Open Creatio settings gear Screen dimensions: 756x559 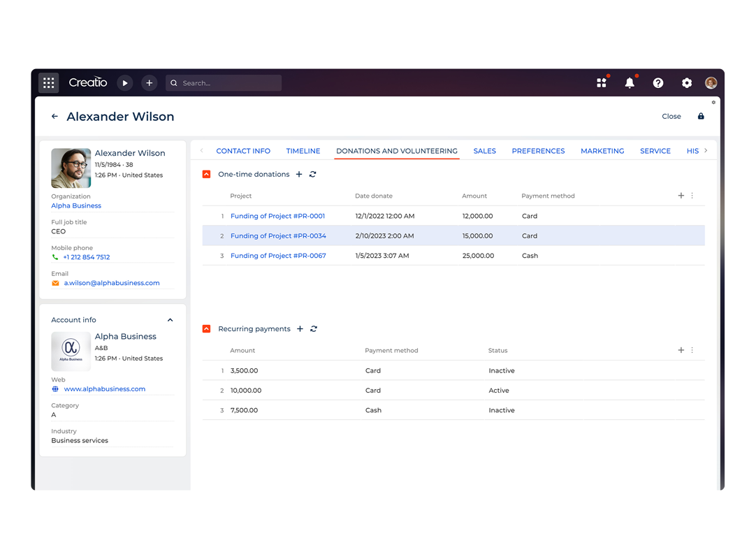click(x=686, y=82)
